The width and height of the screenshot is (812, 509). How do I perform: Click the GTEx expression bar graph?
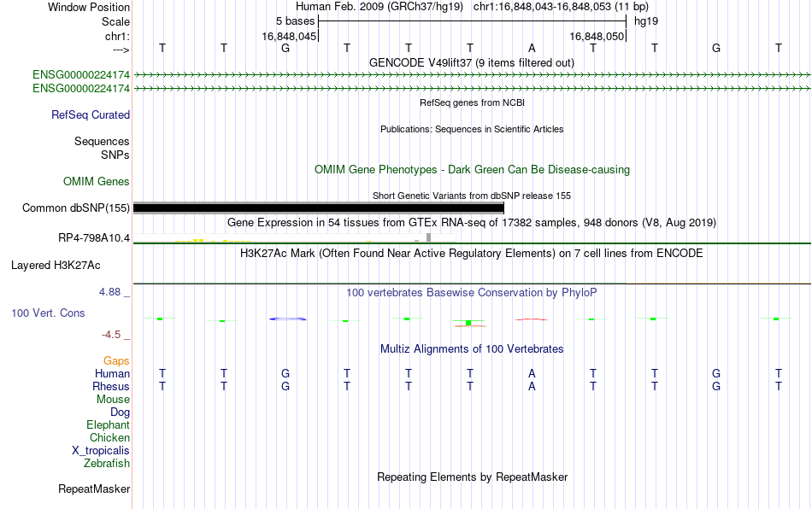(x=294, y=238)
